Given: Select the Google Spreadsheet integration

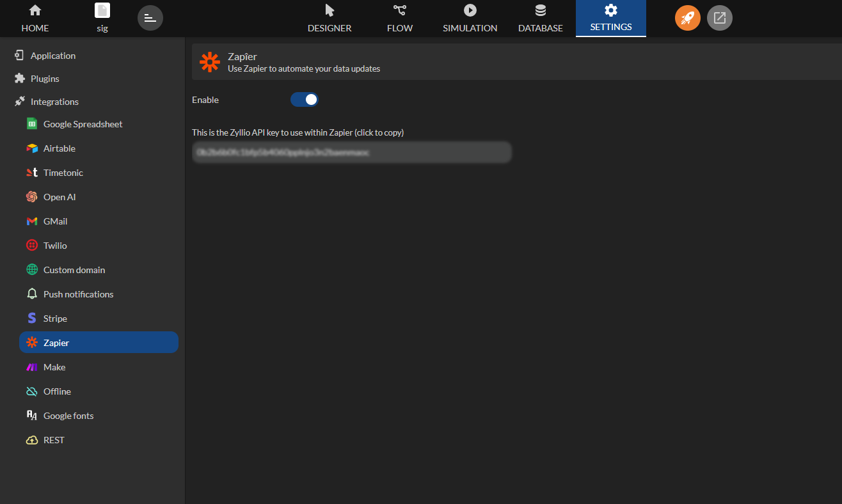Looking at the screenshot, I should (99, 124).
